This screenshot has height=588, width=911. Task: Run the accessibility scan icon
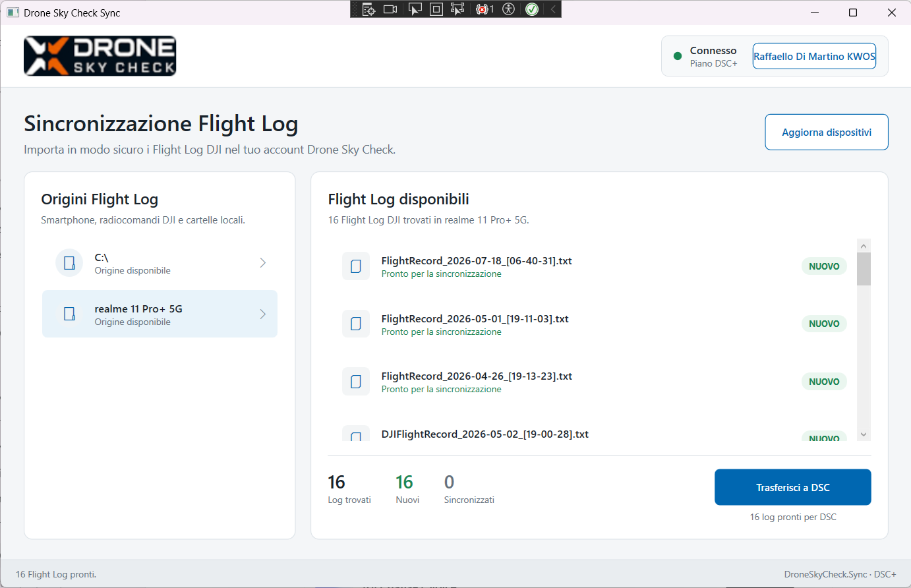pyautogui.click(x=508, y=9)
